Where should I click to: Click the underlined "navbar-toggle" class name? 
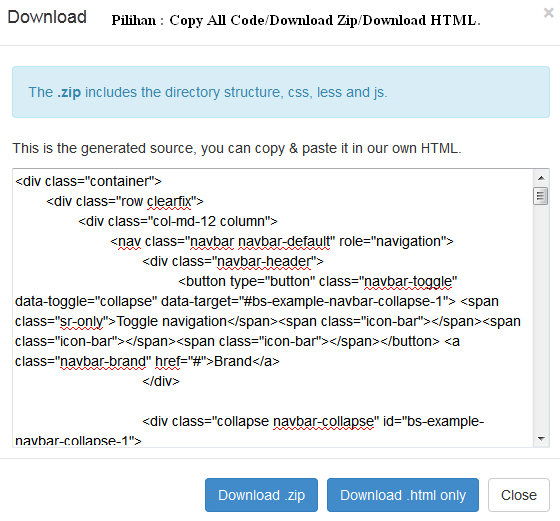click(x=408, y=281)
